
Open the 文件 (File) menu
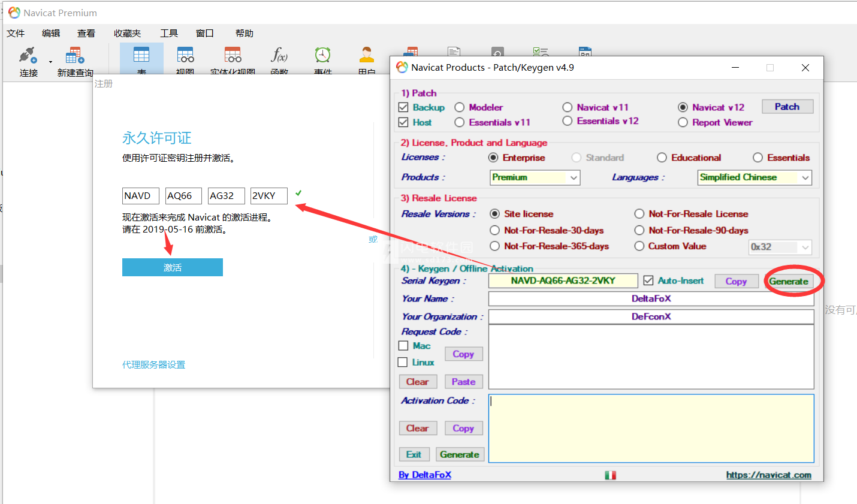click(x=16, y=33)
